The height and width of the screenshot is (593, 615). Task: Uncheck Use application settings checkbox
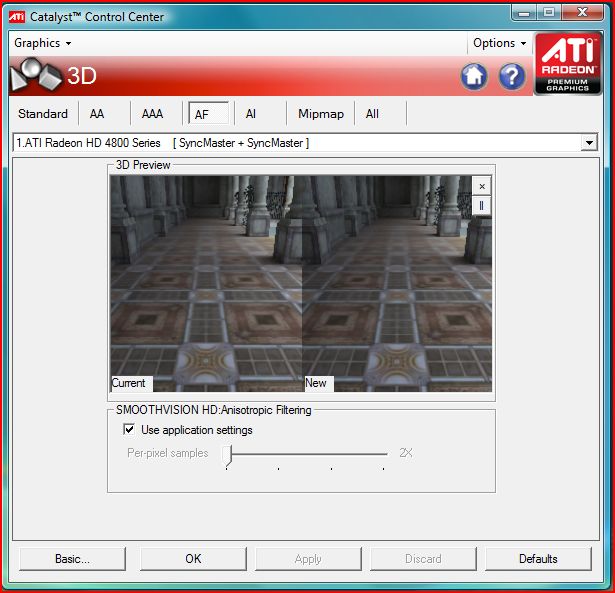129,429
